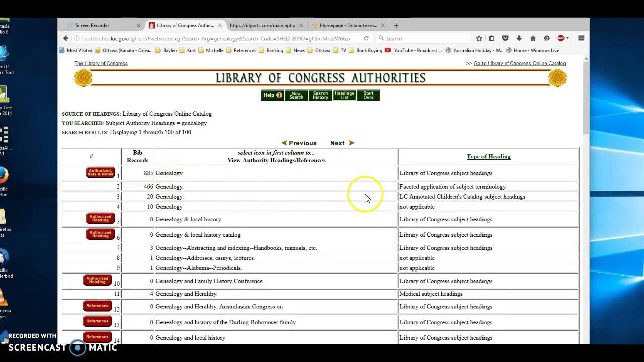The width and height of the screenshot is (644, 362).
Task: Open the News bookmarks folder
Action: pyautogui.click(x=295, y=50)
